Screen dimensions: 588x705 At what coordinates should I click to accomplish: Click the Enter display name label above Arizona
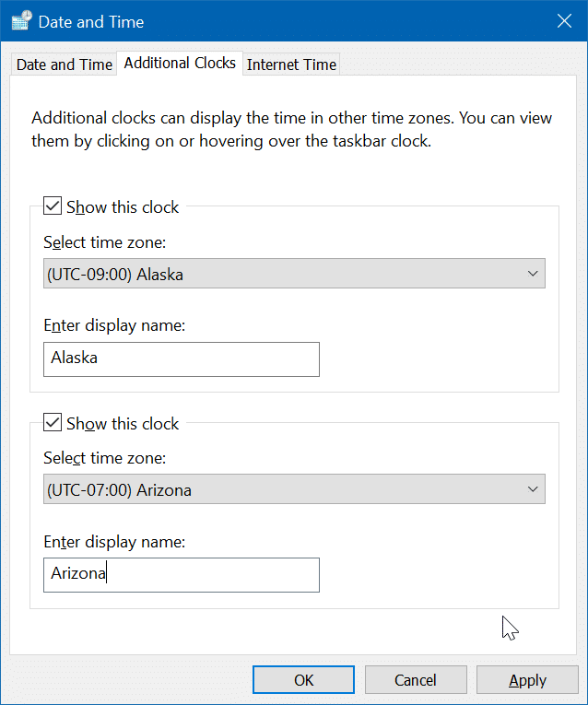pos(114,542)
